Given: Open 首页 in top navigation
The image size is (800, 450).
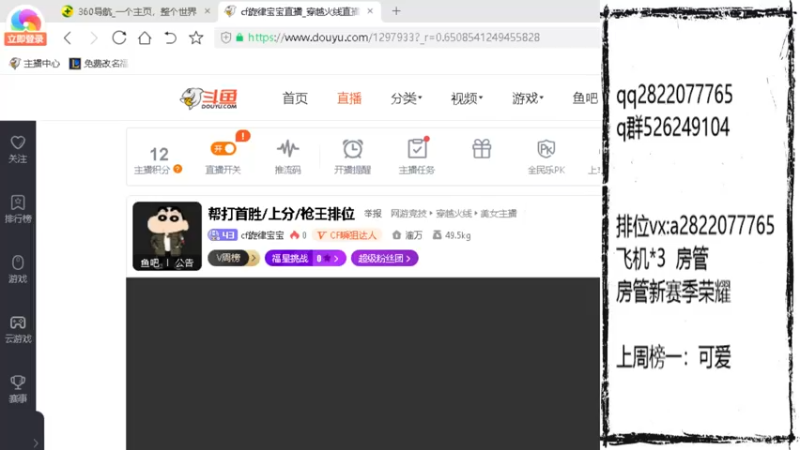Looking at the screenshot, I should point(295,98).
